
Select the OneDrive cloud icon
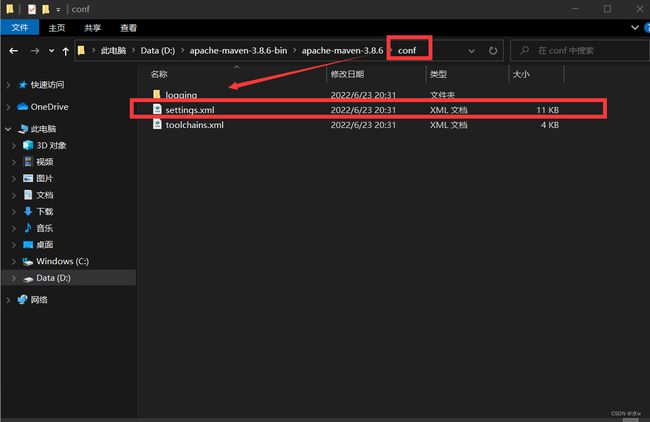tap(22, 107)
